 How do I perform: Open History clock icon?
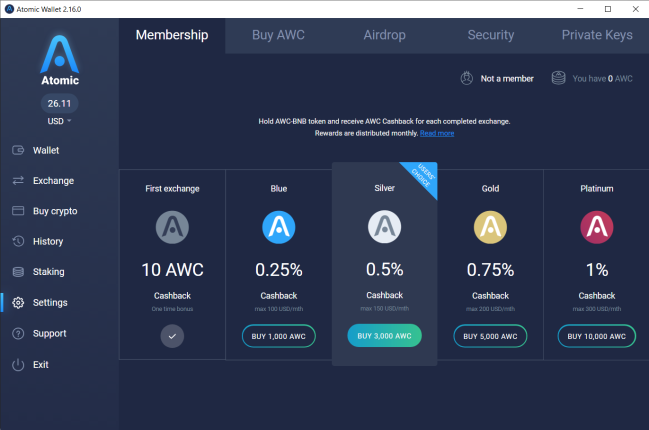pyautogui.click(x=18, y=241)
